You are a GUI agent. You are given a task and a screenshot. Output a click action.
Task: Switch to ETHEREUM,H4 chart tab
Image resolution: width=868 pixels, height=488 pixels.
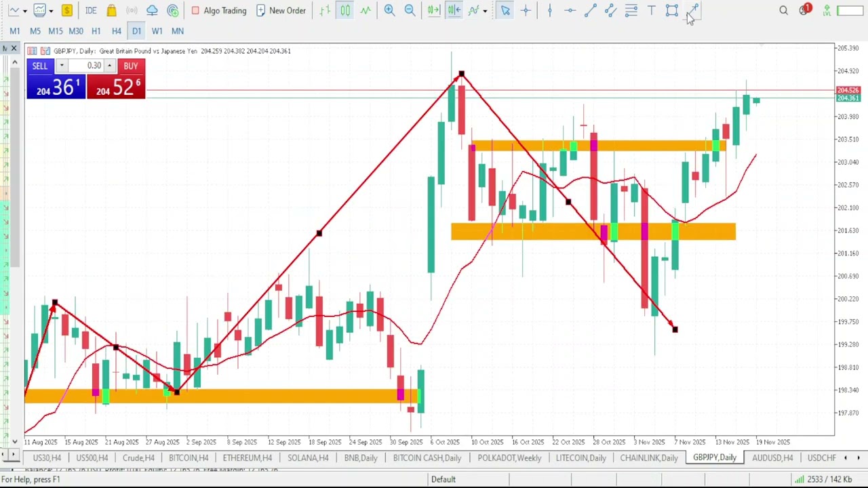click(x=248, y=458)
